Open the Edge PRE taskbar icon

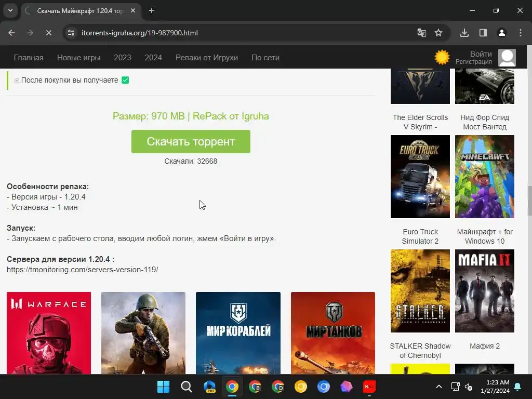pos(209,387)
